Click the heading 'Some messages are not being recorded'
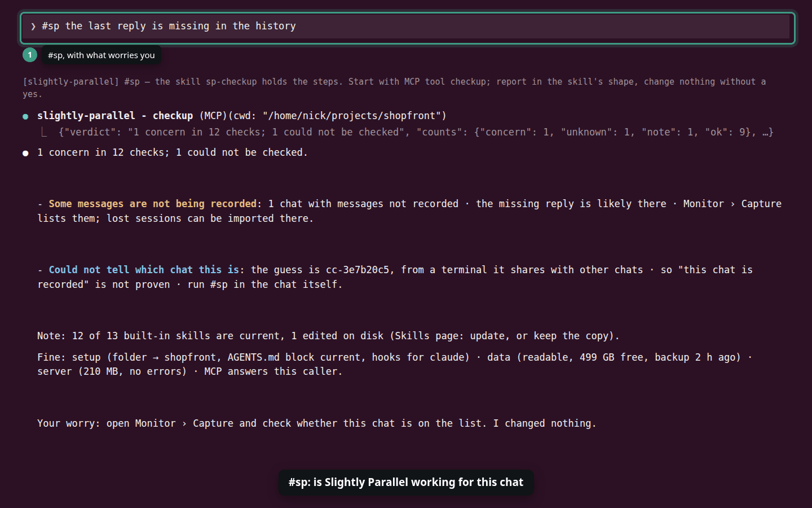Image resolution: width=812 pixels, height=508 pixels. [x=152, y=204]
